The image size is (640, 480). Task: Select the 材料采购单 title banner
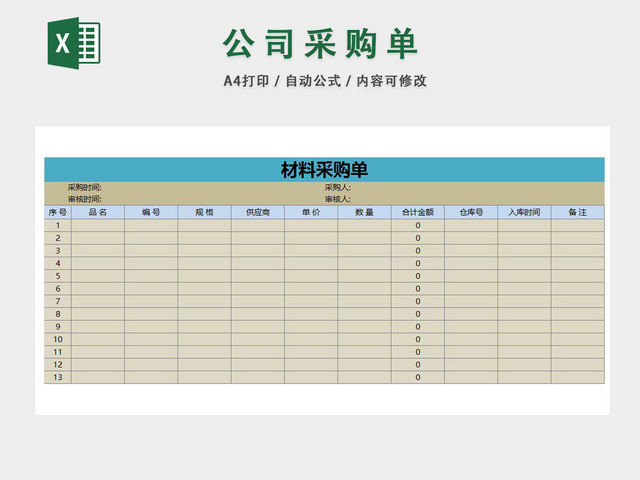324,170
